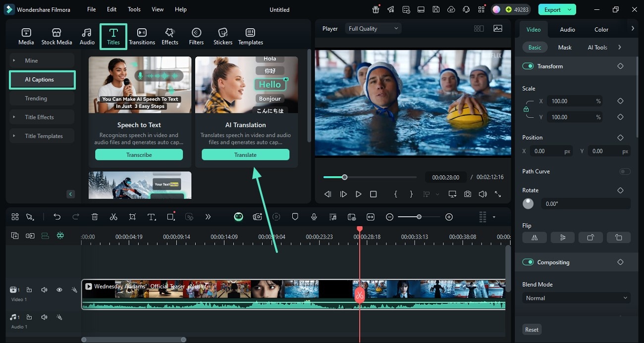Click the Scale X value field

click(575, 101)
